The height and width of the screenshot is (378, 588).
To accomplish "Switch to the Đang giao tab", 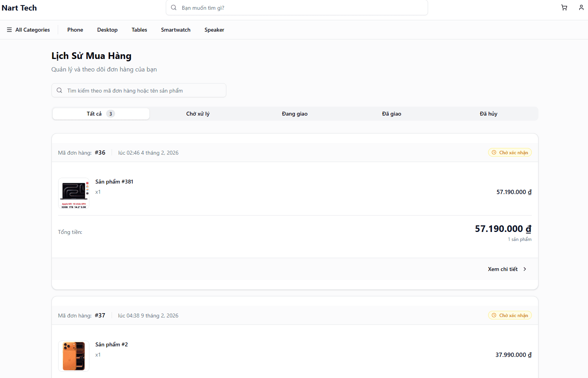I will tap(295, 114).
